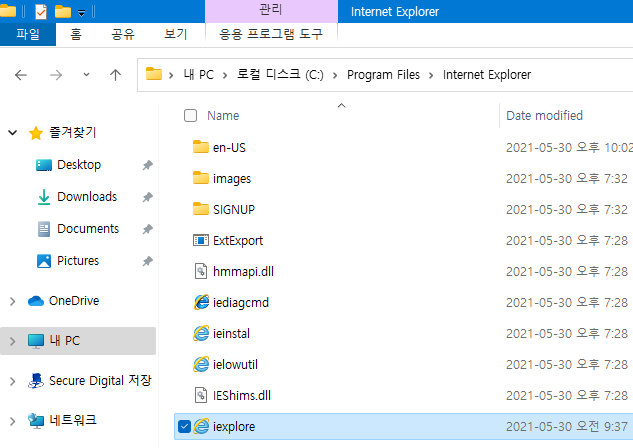The width and height of the screenshot is (633, 448).
Task: Expand the 네트워크 tree node
Action: pyautogui.click(x=13, y=421)
